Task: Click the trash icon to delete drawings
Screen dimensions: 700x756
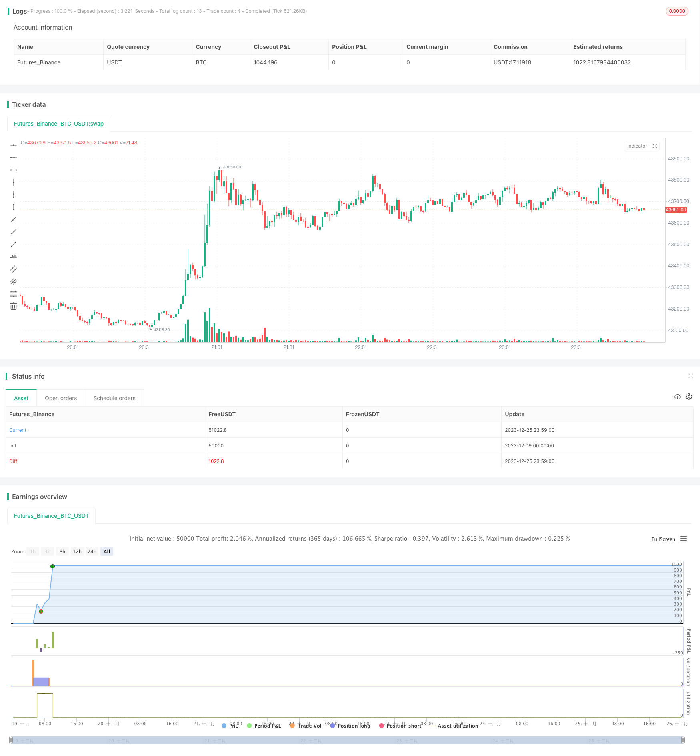Action: 14,306
